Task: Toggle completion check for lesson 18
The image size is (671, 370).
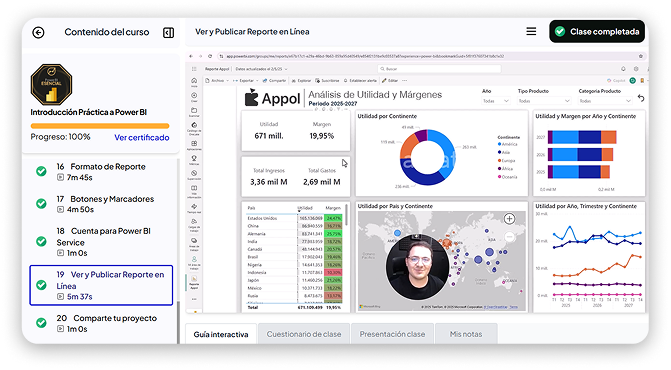Action: point(41,241)
